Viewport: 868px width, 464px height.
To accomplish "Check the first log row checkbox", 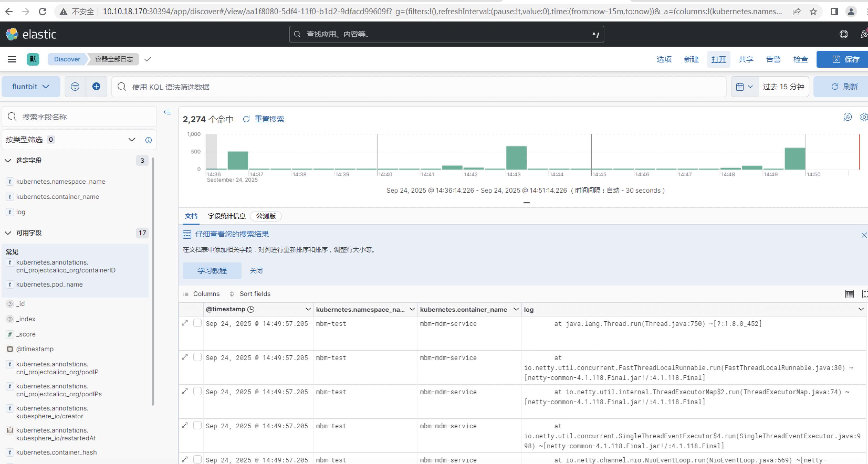I will point(197,323).
